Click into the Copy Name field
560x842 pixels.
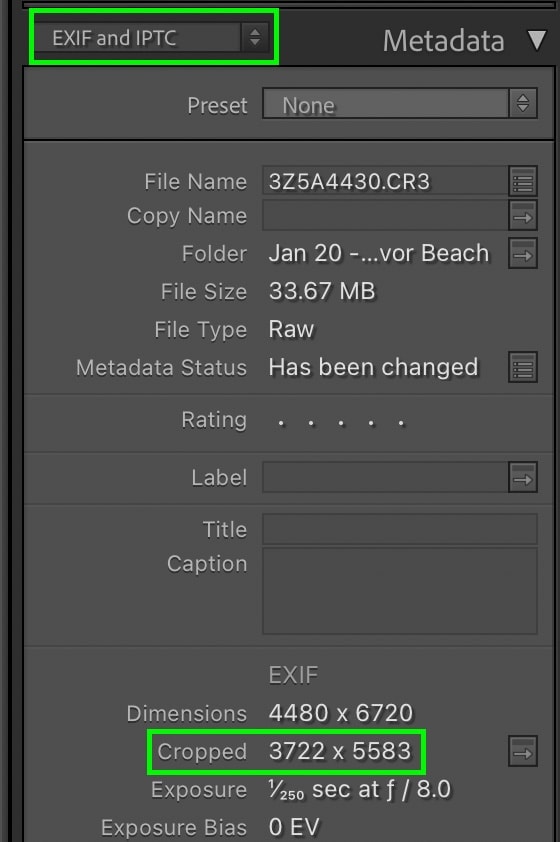[x=385, y=216]
